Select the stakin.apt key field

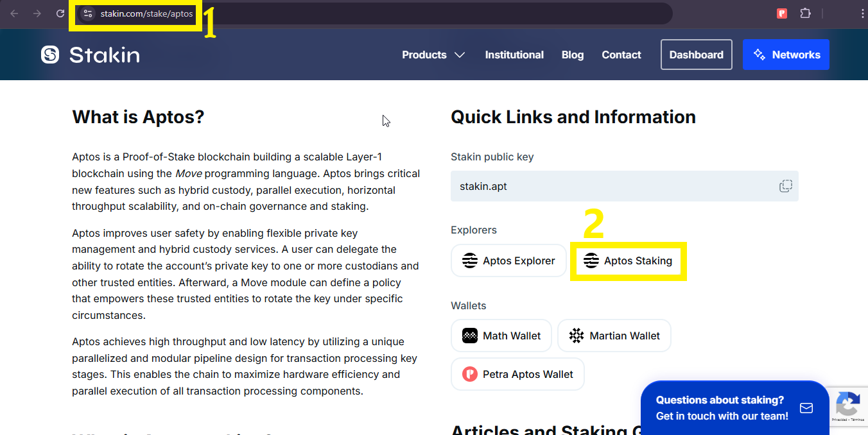pos(625,186)
